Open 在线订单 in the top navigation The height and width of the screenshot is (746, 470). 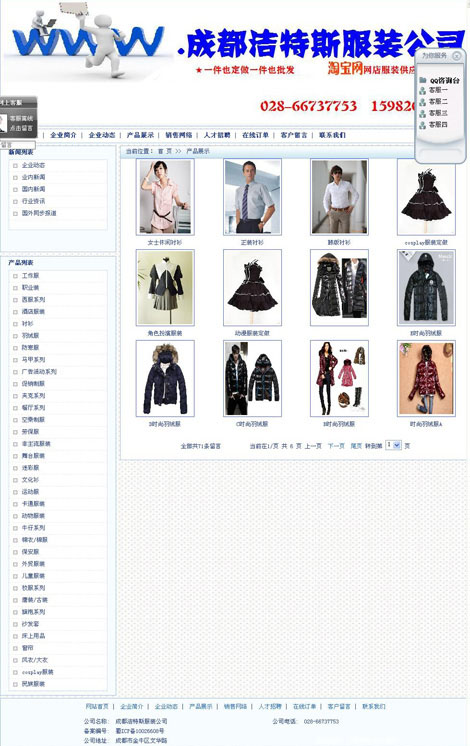(x=255, y=135)
